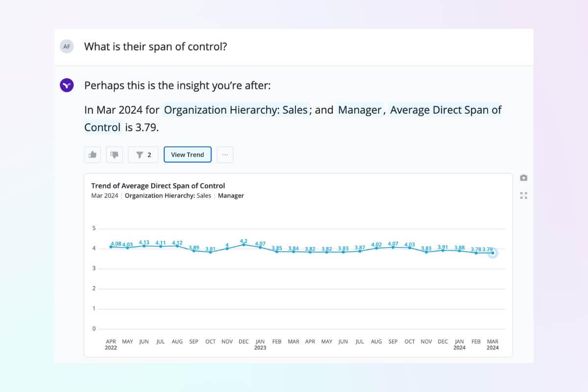Expand chart to fullscreen with arrows icon
The height and width of the screenshot is (392, 588).
(x=524, y=196)
